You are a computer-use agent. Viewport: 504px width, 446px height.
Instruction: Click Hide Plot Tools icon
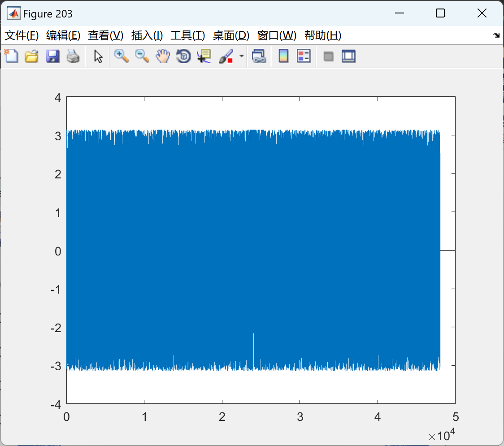[328, 56]
